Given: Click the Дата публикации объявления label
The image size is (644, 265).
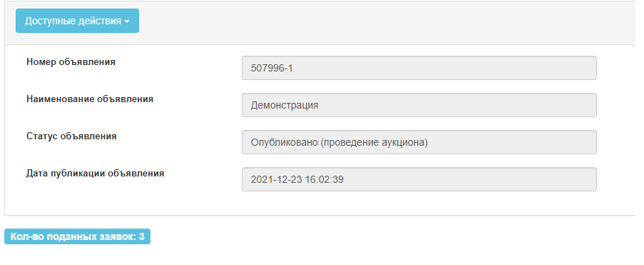Looking at the screenshot, I should click(96, 174).
